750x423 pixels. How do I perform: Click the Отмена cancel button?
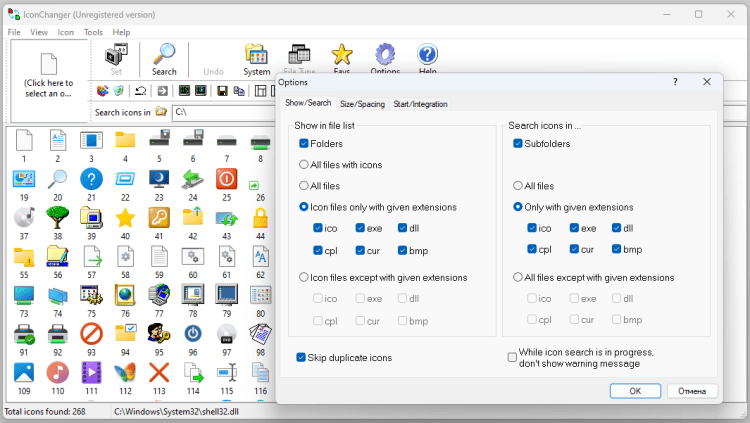692,391
